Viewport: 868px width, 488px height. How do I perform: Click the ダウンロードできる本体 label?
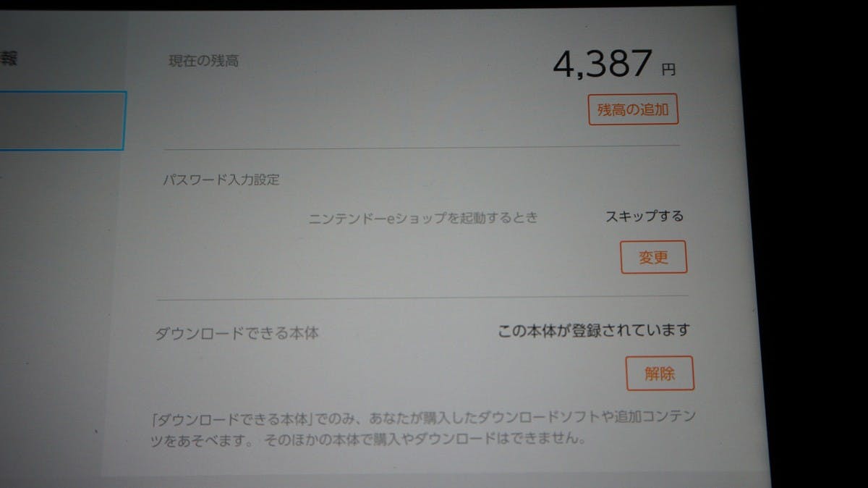point(237,334)
